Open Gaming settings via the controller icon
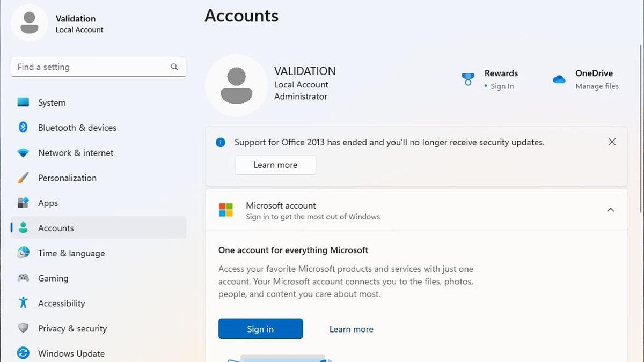The width and height of the screenshot is (644, 362). (23, 278)
